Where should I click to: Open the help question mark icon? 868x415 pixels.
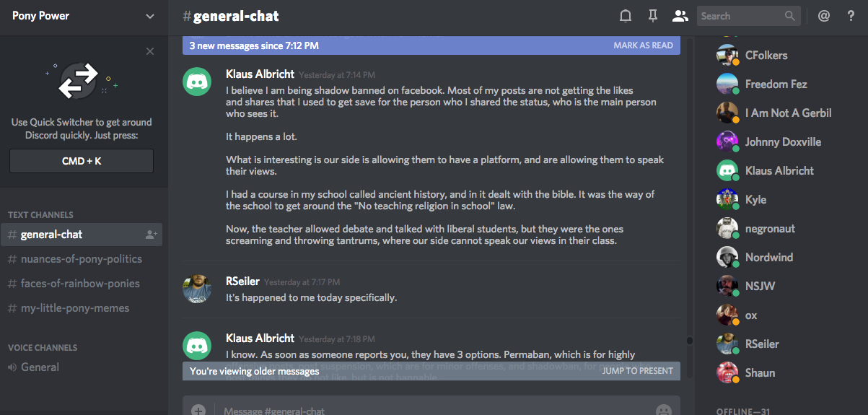point(851,16)
